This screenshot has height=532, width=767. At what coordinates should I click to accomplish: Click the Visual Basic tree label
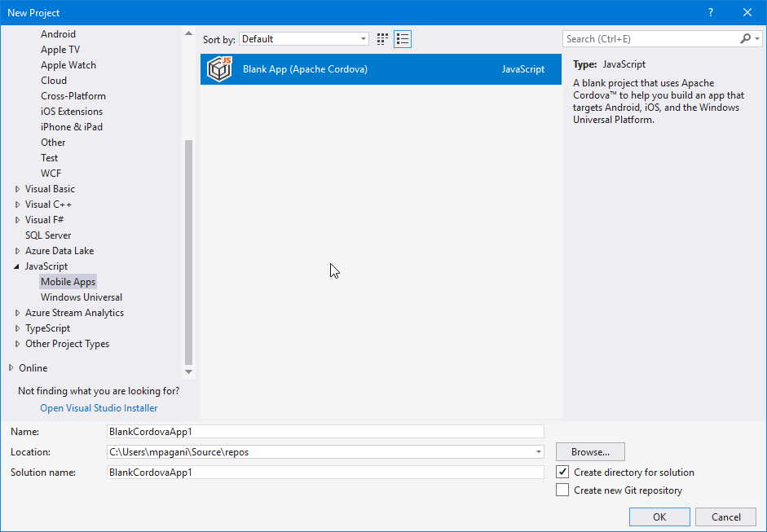pyautogui.click(x=50, y=189)
